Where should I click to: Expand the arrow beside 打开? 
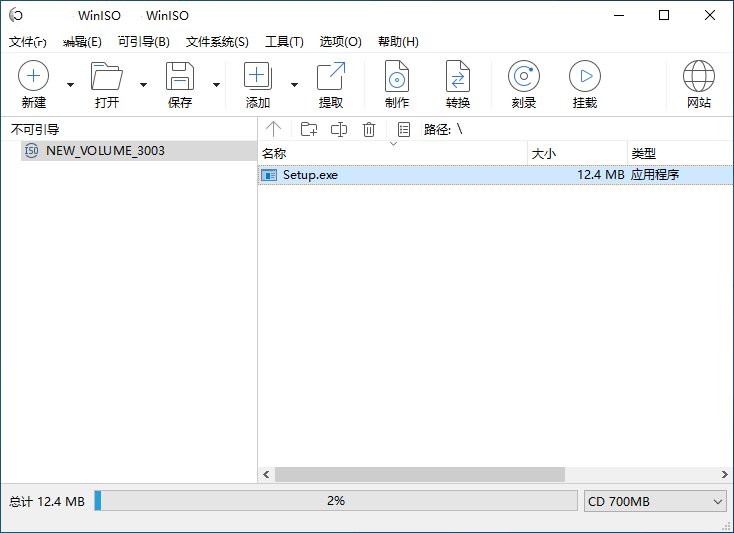point(143,85)
